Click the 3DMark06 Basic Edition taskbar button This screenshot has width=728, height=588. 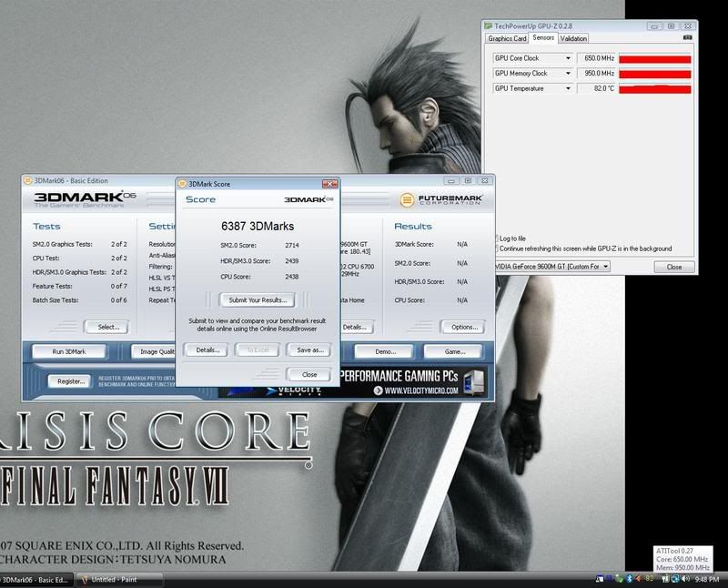click(36, 580)
